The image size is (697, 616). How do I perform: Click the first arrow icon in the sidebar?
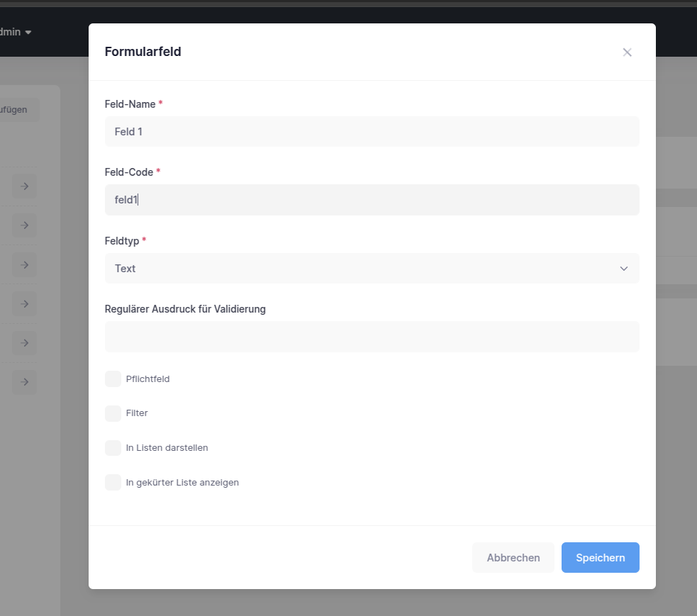[23, 186]
